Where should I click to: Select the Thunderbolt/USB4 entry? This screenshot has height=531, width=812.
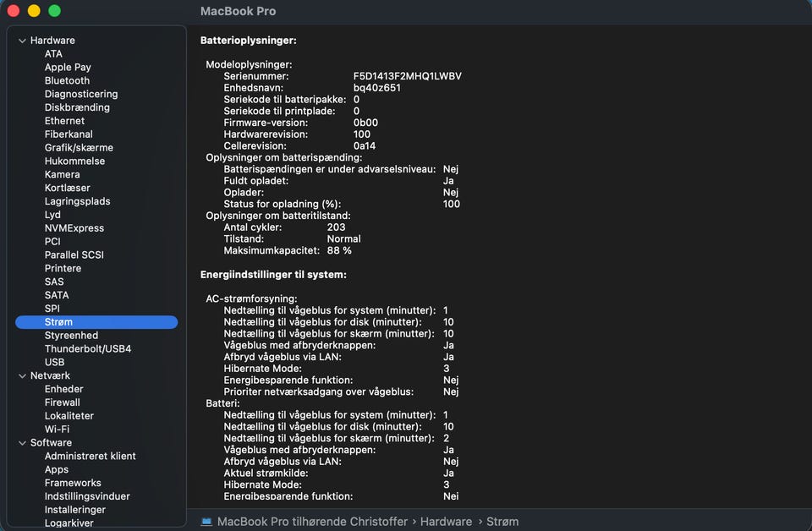[x=88, y=349]
